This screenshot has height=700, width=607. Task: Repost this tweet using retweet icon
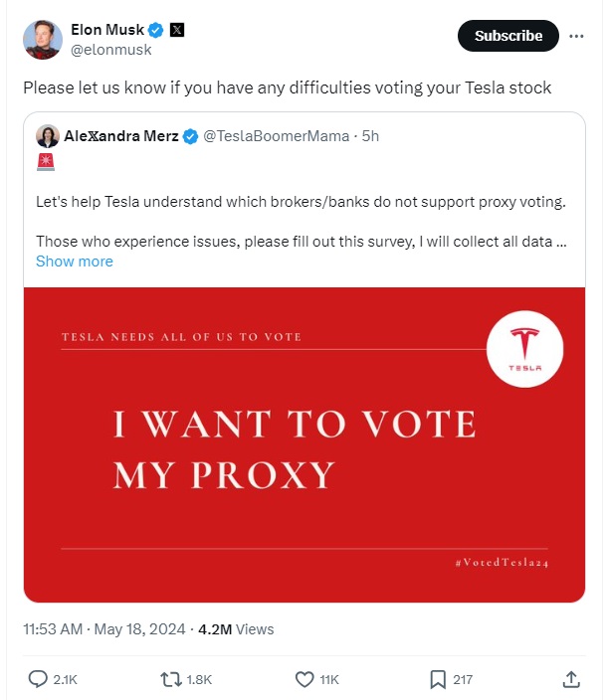click(171, 679)
